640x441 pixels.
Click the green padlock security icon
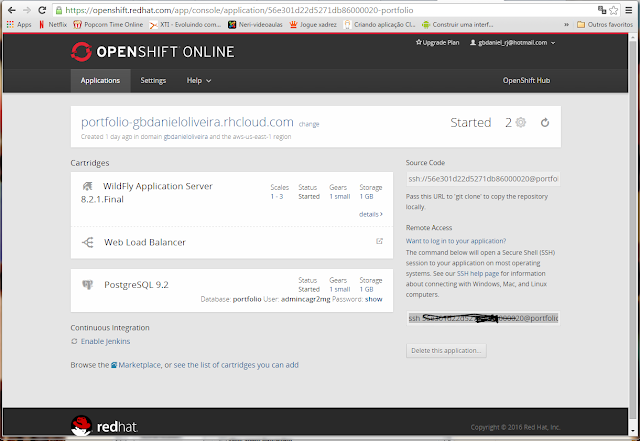[x=59, y=10]
